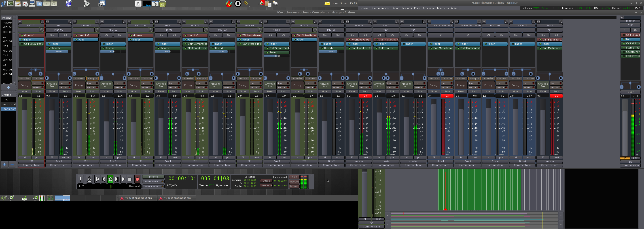Add a new group with plus button
The height and width of the screenshot is (229, 644).
(x=4, y=164)
